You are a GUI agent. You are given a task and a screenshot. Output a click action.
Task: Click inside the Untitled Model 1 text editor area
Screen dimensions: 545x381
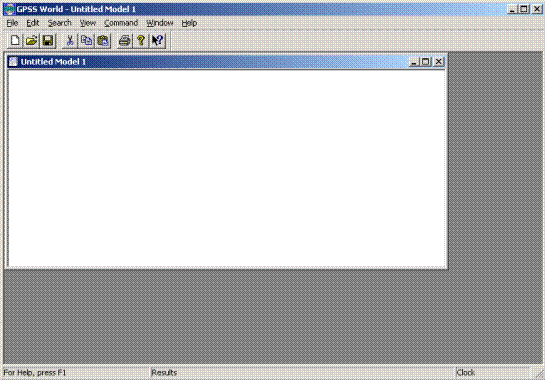pyautogui.click(x=227, y=168)
